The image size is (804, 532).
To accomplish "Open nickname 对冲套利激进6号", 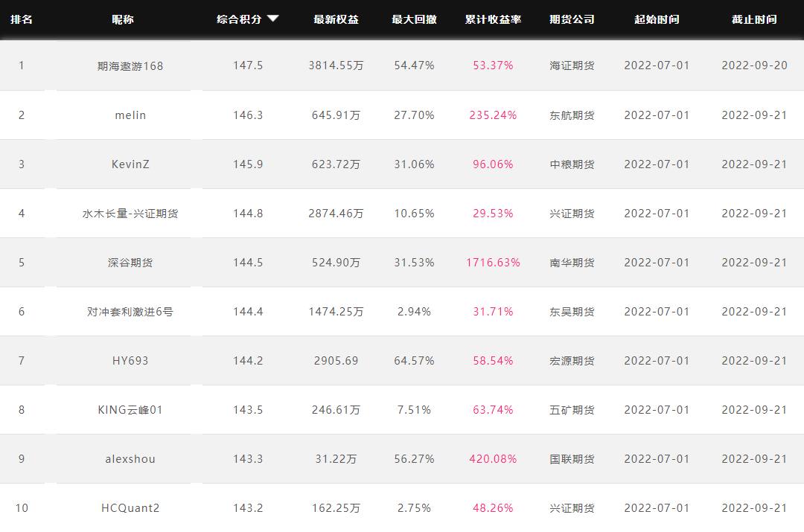I will [x=130, y=312].
